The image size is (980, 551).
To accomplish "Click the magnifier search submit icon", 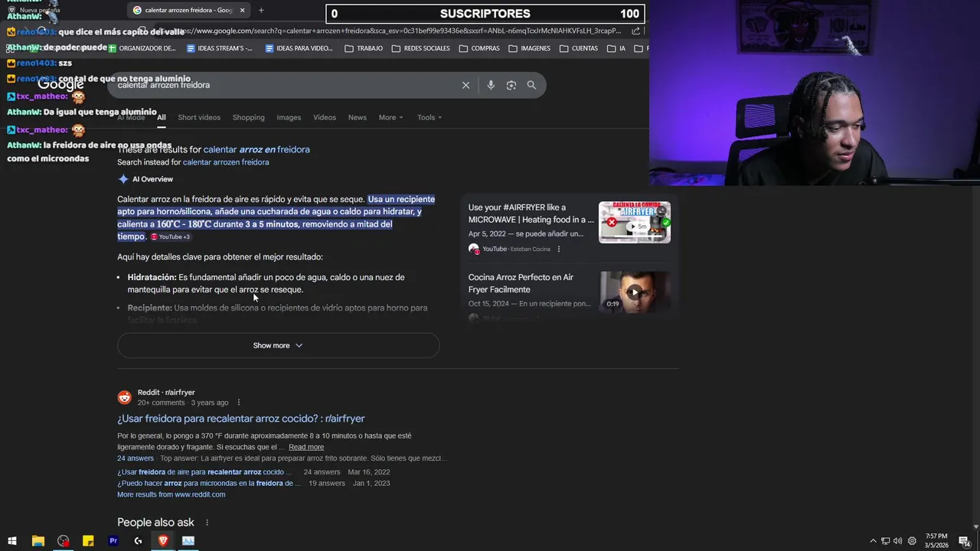I will coord(531,85).
